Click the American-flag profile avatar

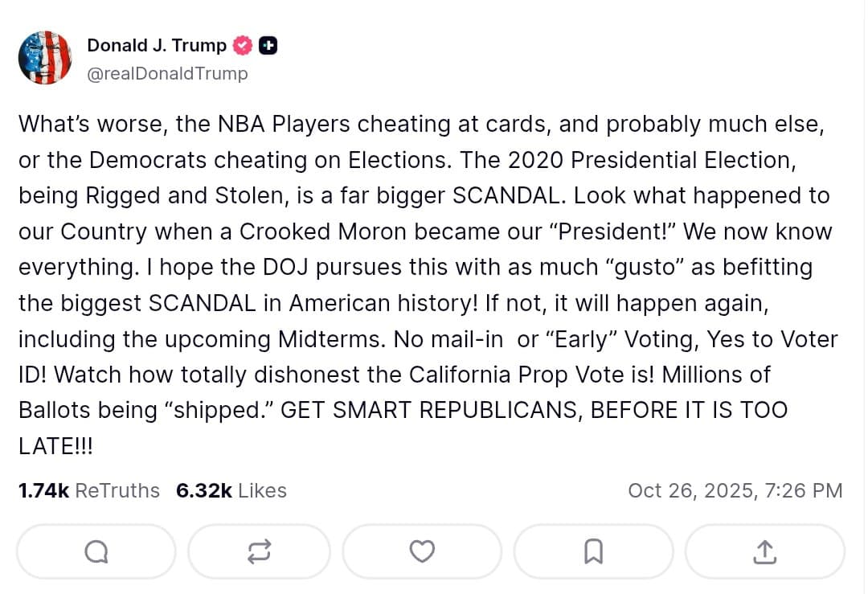tap(45, 57)
